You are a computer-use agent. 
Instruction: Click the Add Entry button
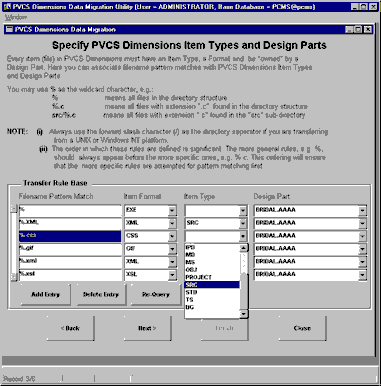(x=46, y=294)
